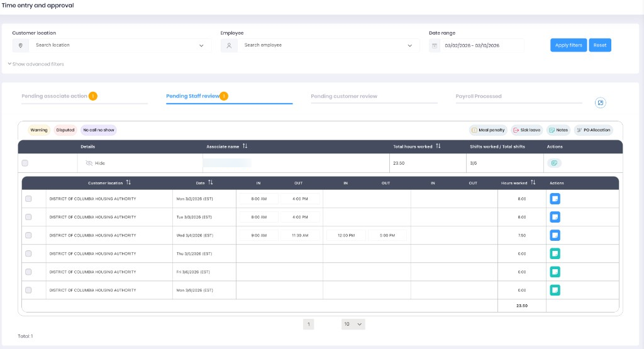Screen dimensions: 644x349
Task: Click the 23.50 total in table footer
Action: click(x=521, y=306)
